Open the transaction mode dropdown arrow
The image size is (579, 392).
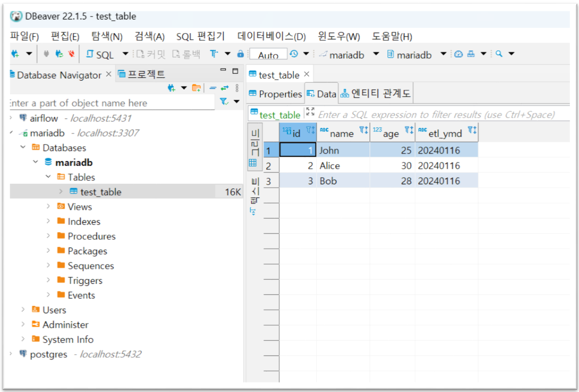coord(227,54)
